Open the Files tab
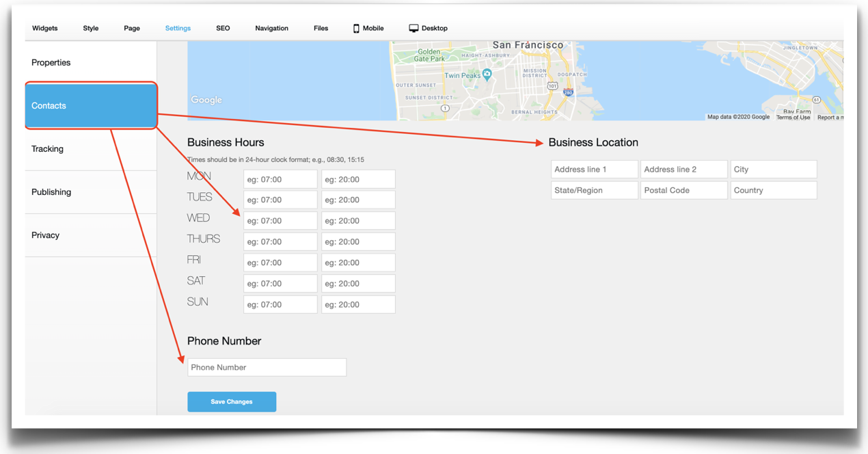 321,29
